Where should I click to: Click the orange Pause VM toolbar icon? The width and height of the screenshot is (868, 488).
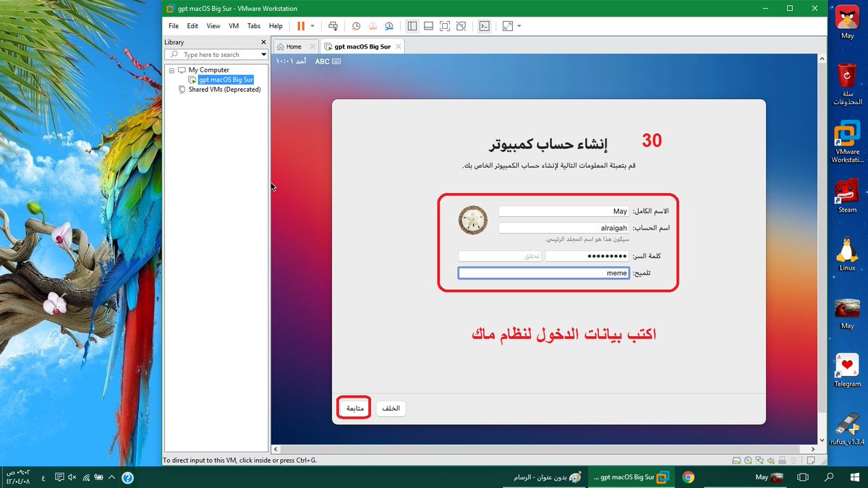301,26
